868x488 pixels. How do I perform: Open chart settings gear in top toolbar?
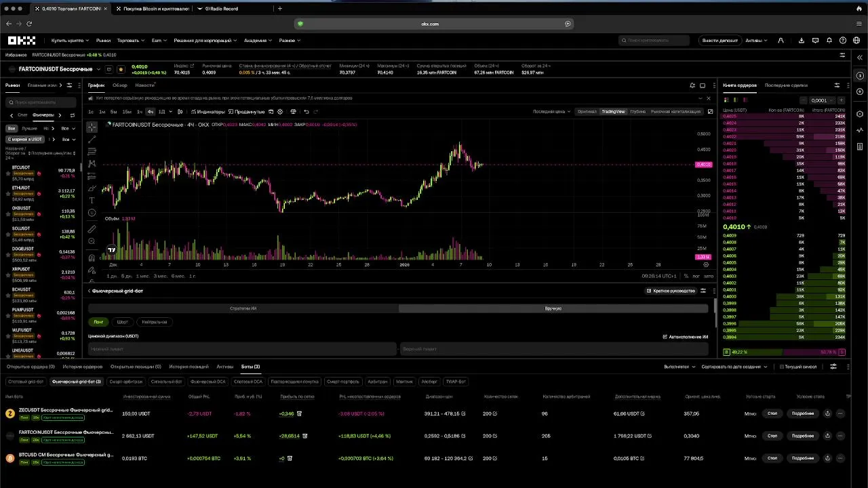[281, 111]
